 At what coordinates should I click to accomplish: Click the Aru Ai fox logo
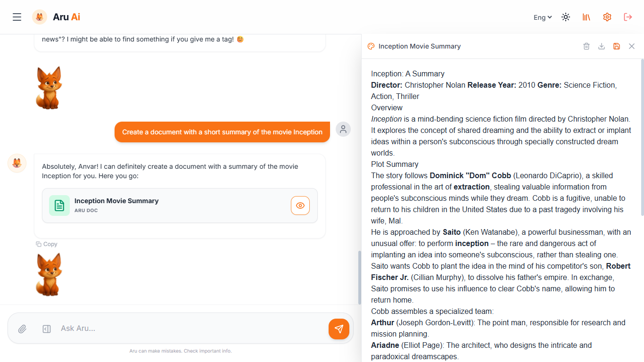click(40, 17)
